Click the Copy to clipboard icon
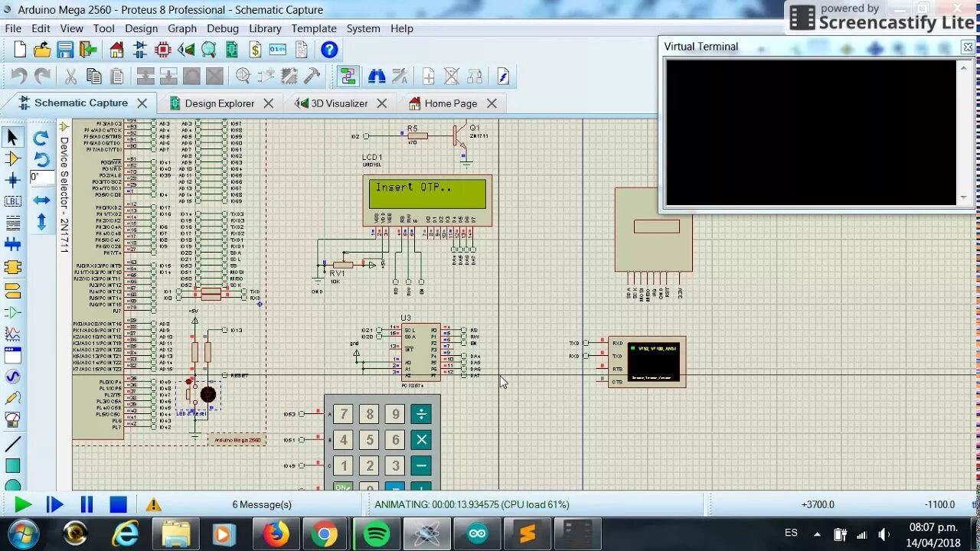980x551 pixels. point(93,77)
